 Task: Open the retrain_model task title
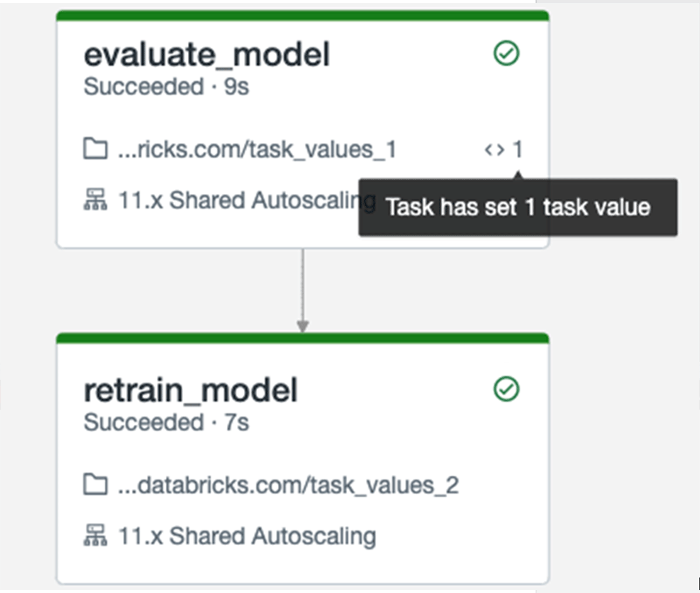tap(191, 390)
